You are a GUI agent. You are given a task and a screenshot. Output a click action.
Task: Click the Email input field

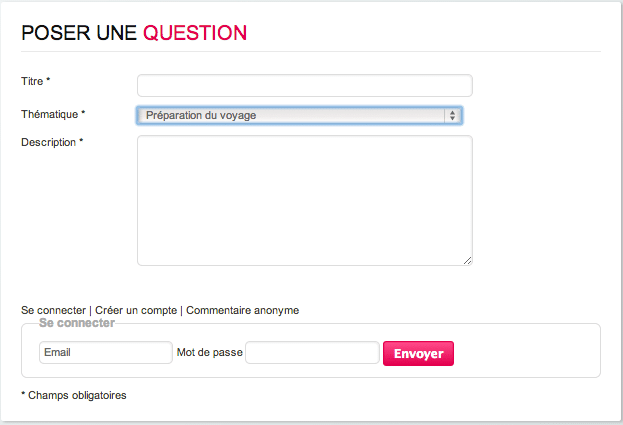click(x=105, y=353)
